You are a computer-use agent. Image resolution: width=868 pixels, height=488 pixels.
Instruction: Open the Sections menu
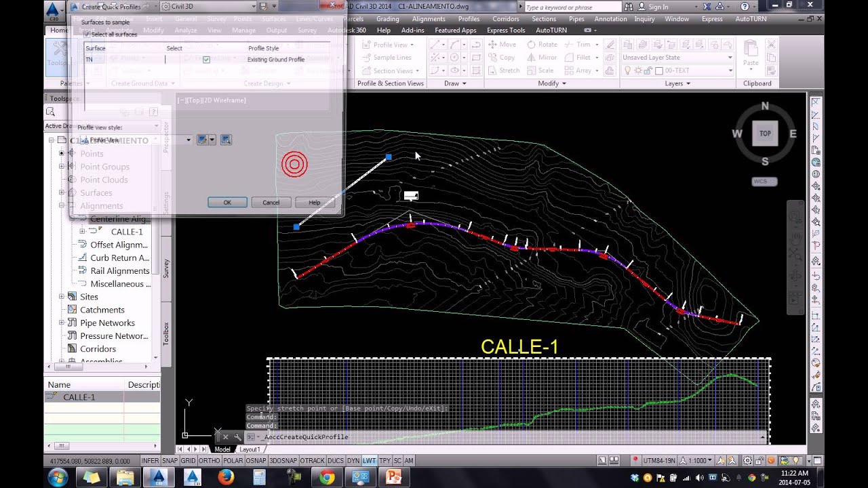pos(544,19)
